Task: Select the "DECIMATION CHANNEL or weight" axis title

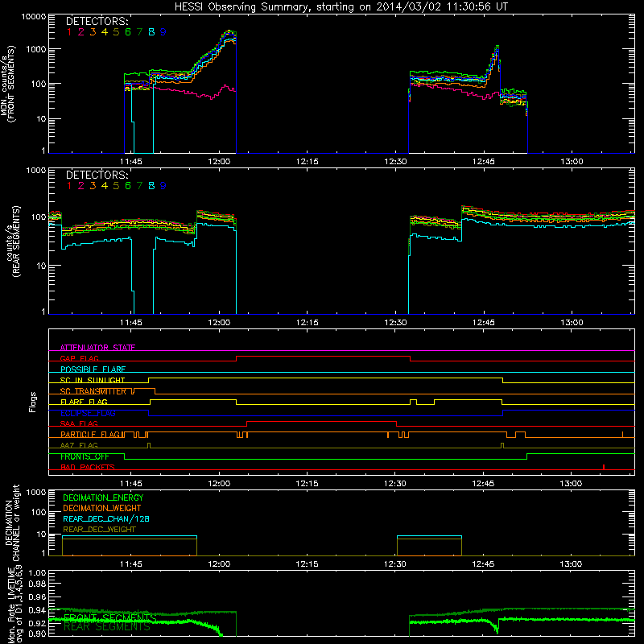Action: click(12, 522)
